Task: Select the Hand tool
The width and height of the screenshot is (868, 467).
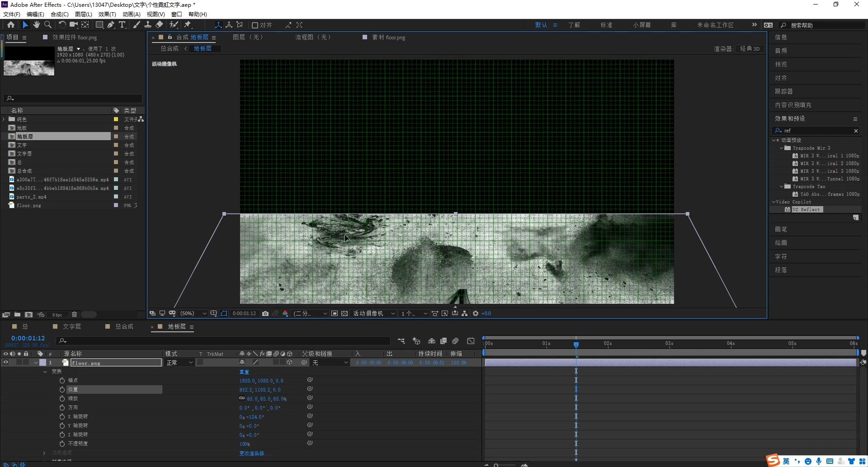Action: point(37,25)
